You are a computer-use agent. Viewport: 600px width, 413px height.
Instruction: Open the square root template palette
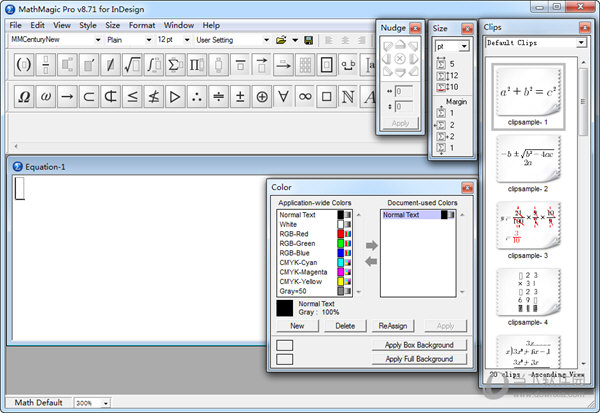132,66
